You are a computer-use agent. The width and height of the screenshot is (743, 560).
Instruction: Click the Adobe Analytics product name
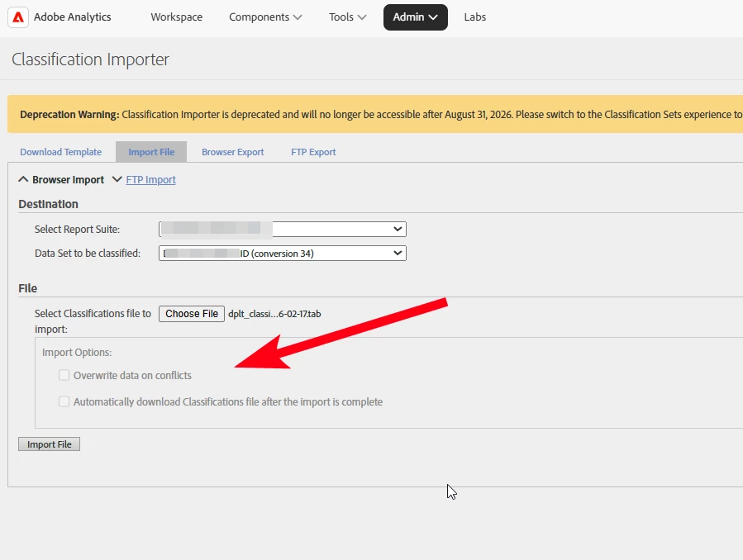pyautogui.click(x=73, y=17)
